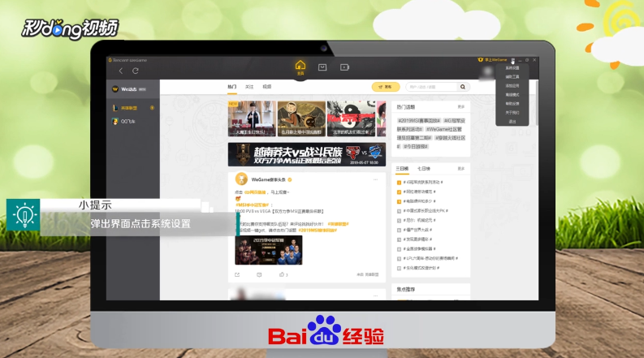Open the main menu icon beside minimize

click(513, 60)
